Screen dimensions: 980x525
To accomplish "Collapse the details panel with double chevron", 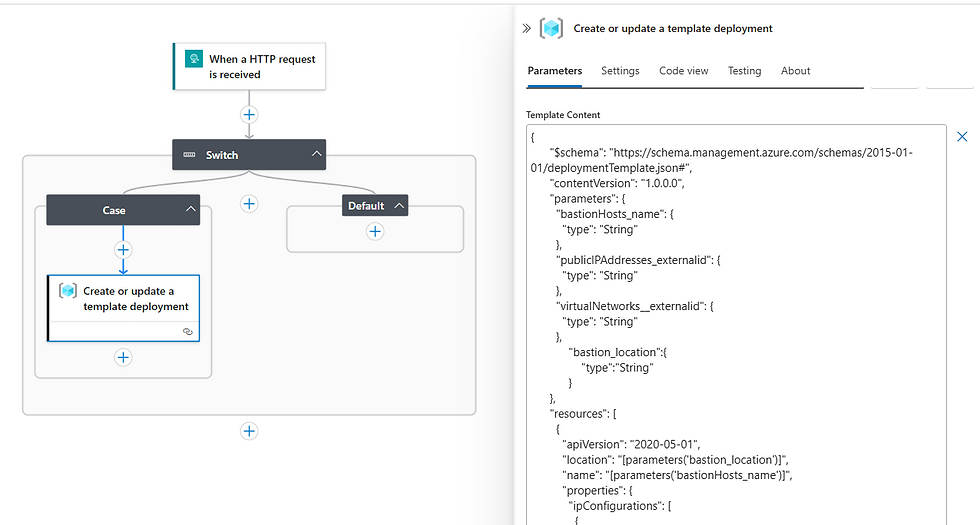I will pos(526,28).
